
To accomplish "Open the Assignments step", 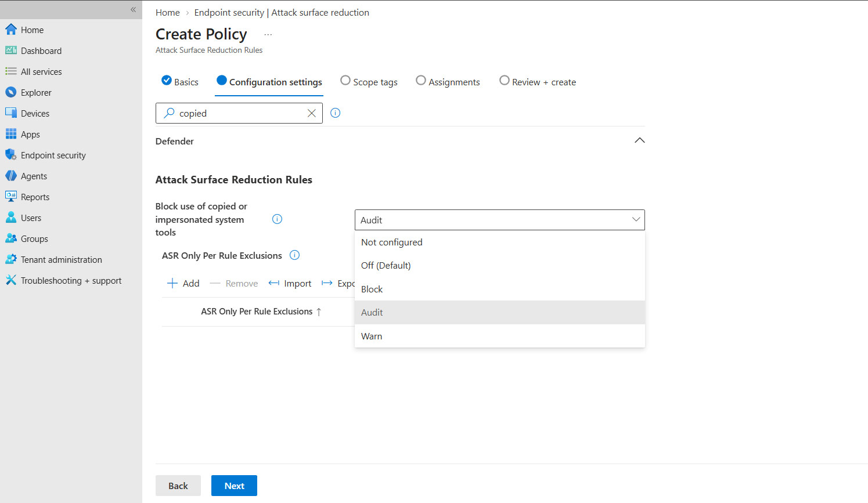I will click(448, 82).
